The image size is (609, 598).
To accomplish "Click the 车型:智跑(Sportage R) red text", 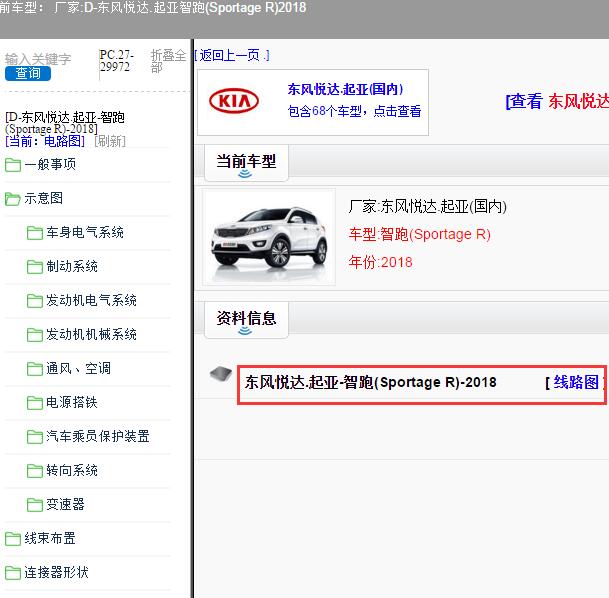I will [x=419, y=235].
